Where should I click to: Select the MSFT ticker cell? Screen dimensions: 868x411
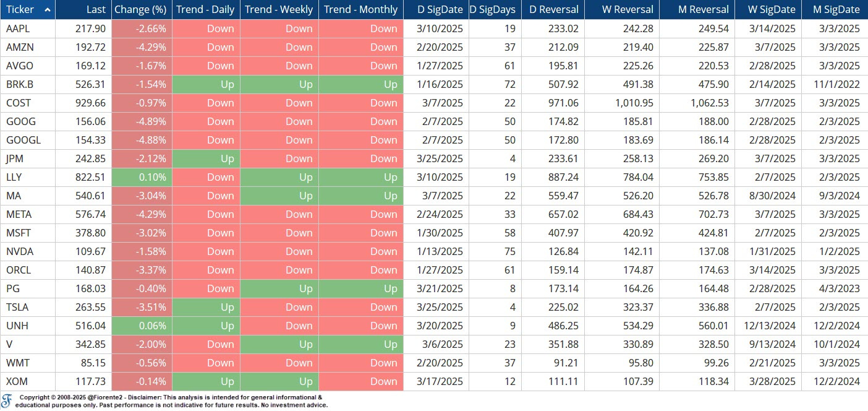click(28, 233)
